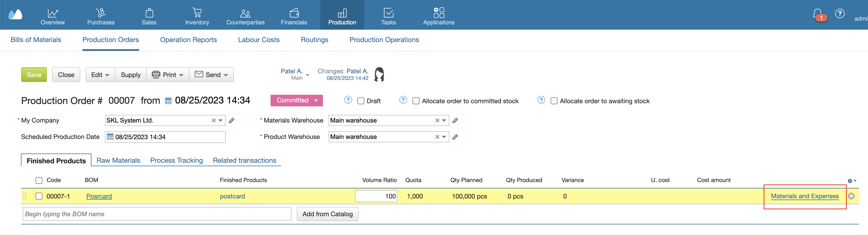
Task: Expand the My Company dropdown arrow
Action: tap(221, 120)
